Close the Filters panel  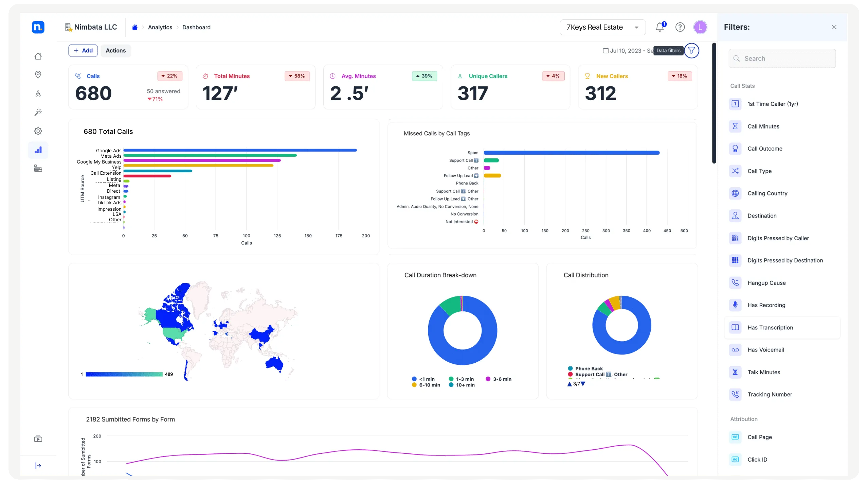(834, 27)
